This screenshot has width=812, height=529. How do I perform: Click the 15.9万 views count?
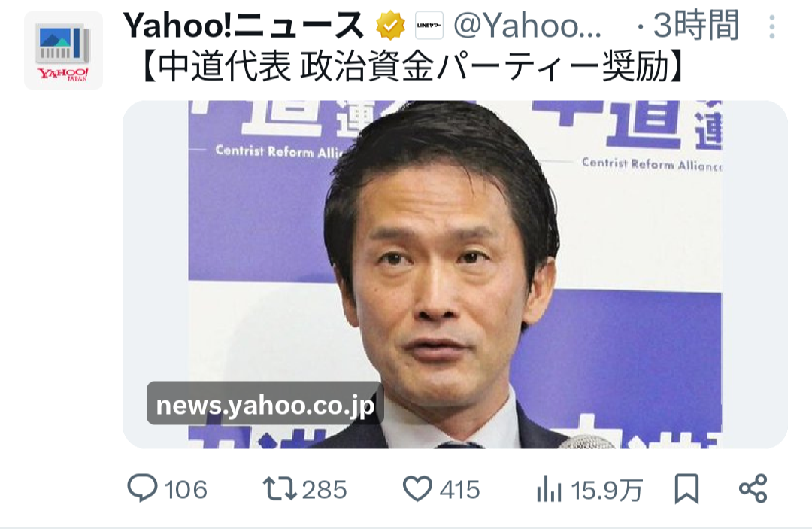(607, 490)
